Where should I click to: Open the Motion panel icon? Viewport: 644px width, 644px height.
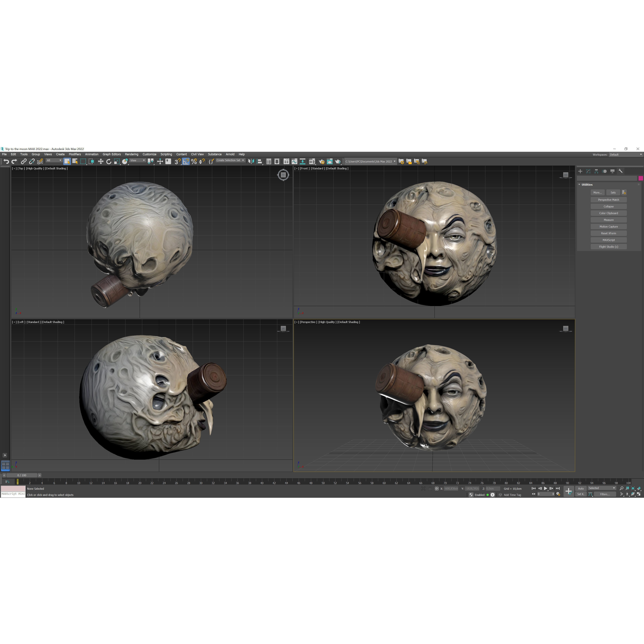[605, 171]
